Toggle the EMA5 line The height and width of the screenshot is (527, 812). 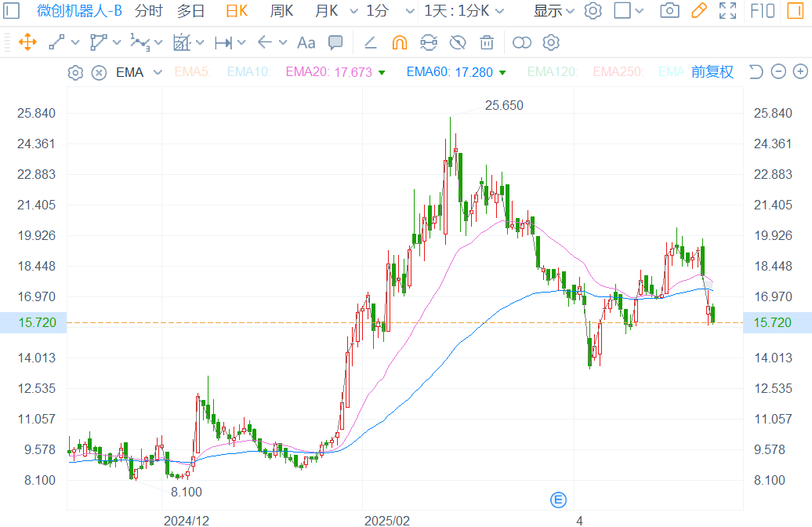coord(193,72)
